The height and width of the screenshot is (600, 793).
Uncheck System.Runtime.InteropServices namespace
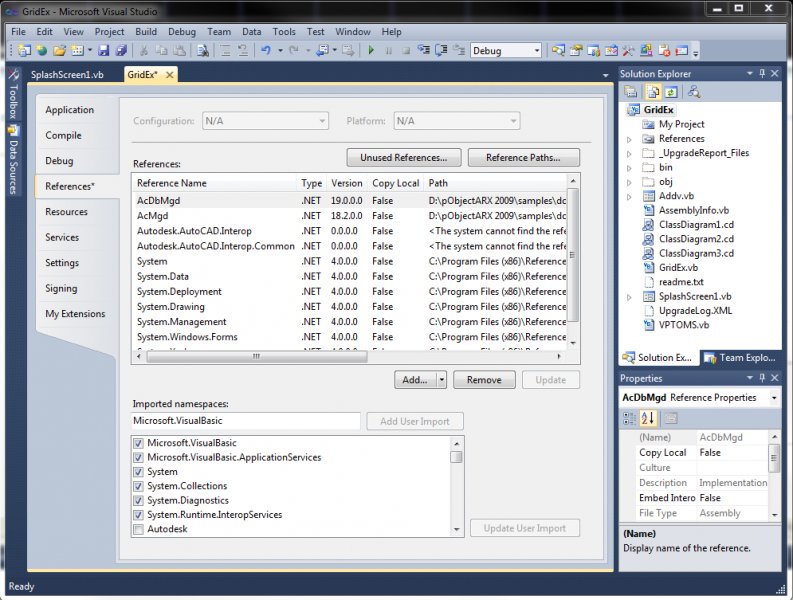138,515
